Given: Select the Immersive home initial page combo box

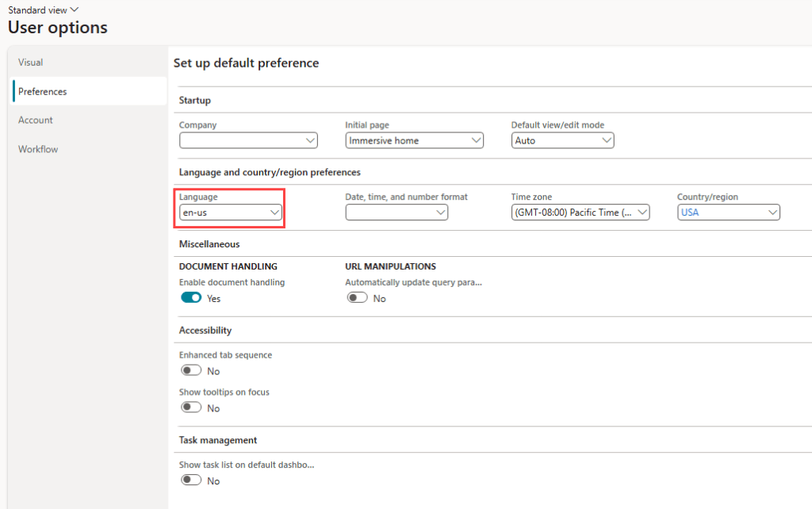Looking at the screenshot, I should coord(414,140).
